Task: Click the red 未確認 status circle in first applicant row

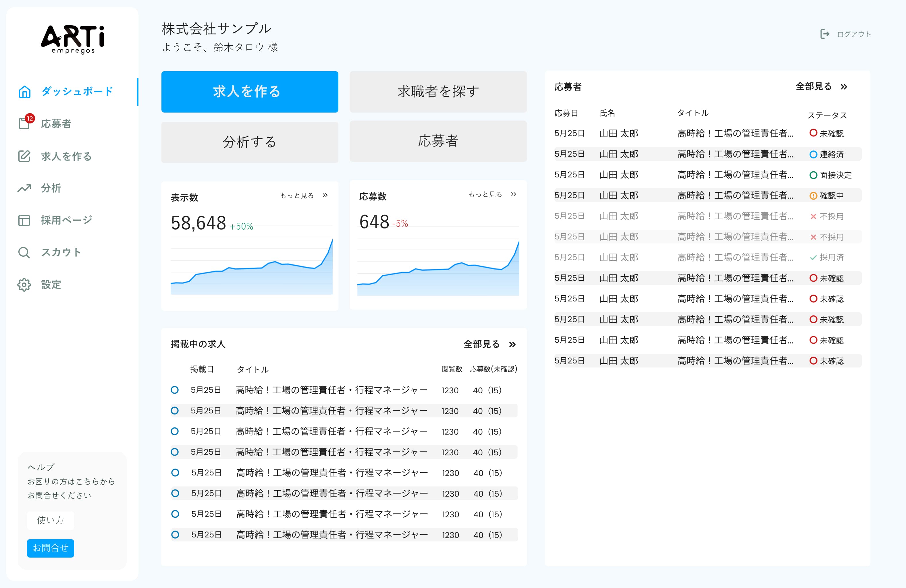Action: [x=813, y=133]
